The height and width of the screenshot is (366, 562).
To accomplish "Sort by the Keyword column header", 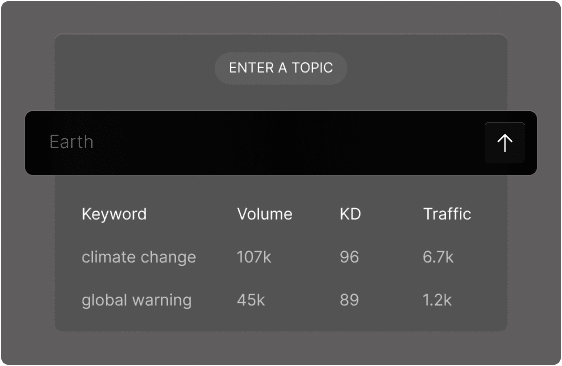I will pos(114,214).
